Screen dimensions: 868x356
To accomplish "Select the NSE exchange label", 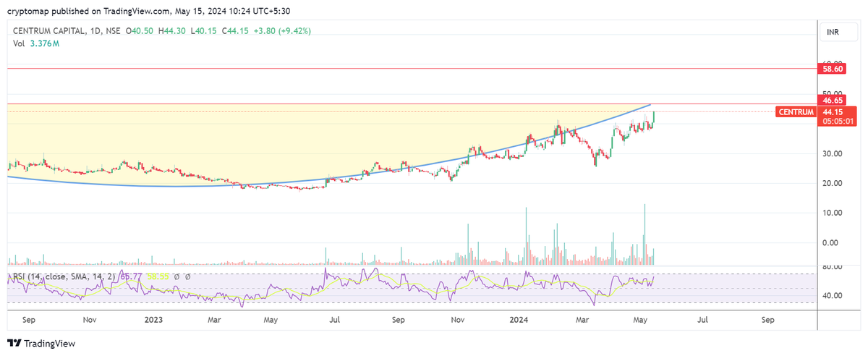I will (114, 31).
